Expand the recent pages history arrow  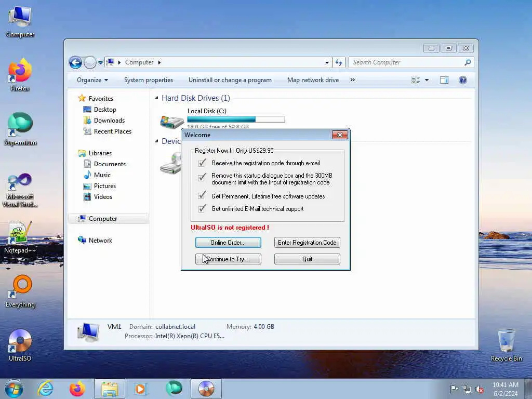click(100, 63)
